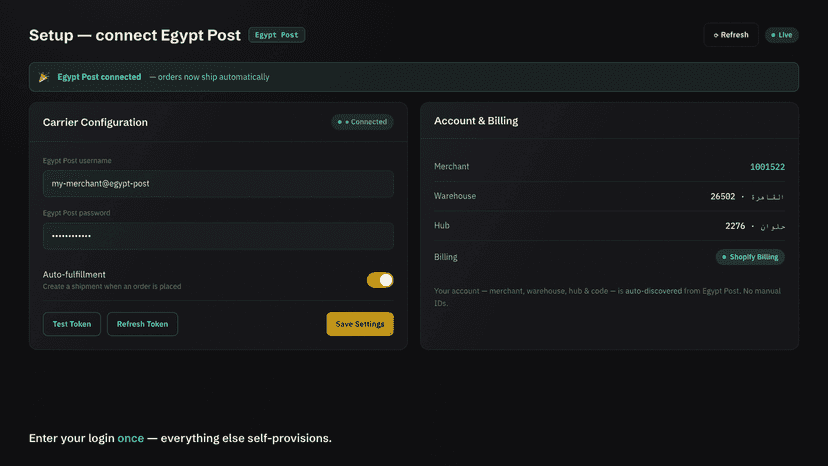Click the Connected status badge
Screen dimensions: 828x466
click(x=362, y=122)
